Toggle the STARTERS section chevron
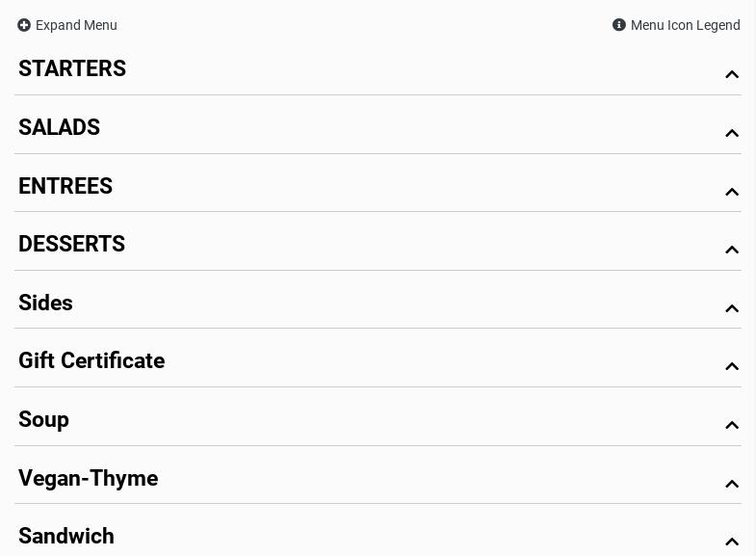This screenshot has height=556, width=756. tap(732, 74)
